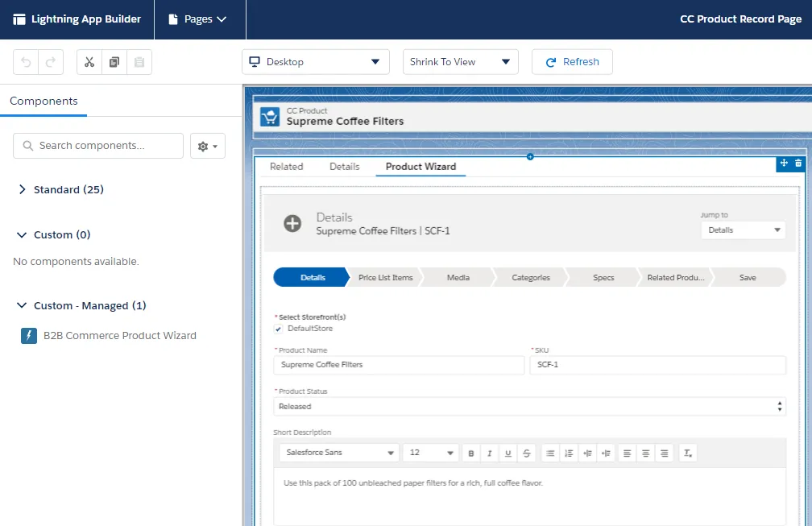Go to the Price List Items step
The height and width of the screenshot is (526, 812).
[x=385, y=277]
